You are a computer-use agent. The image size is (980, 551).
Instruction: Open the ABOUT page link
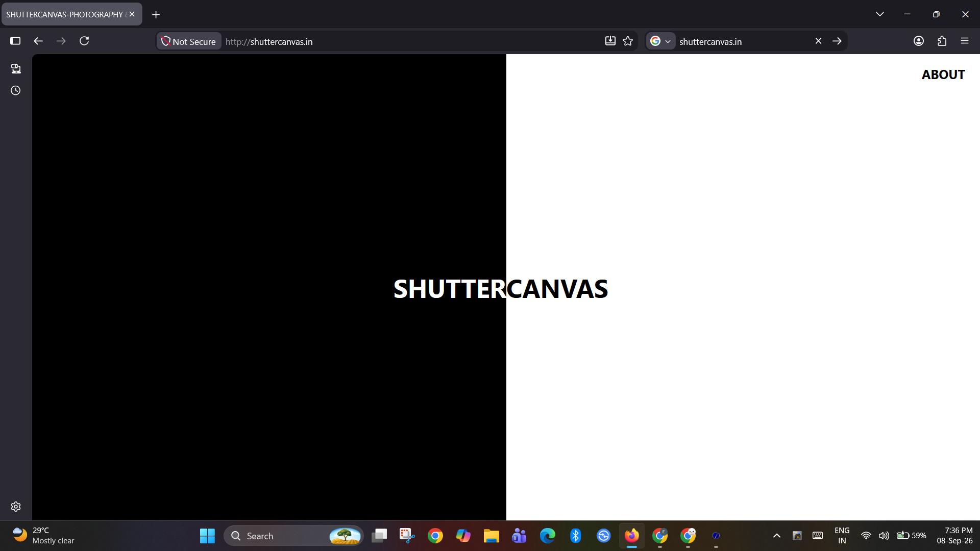pyautogui.click(x=943, y=74)
